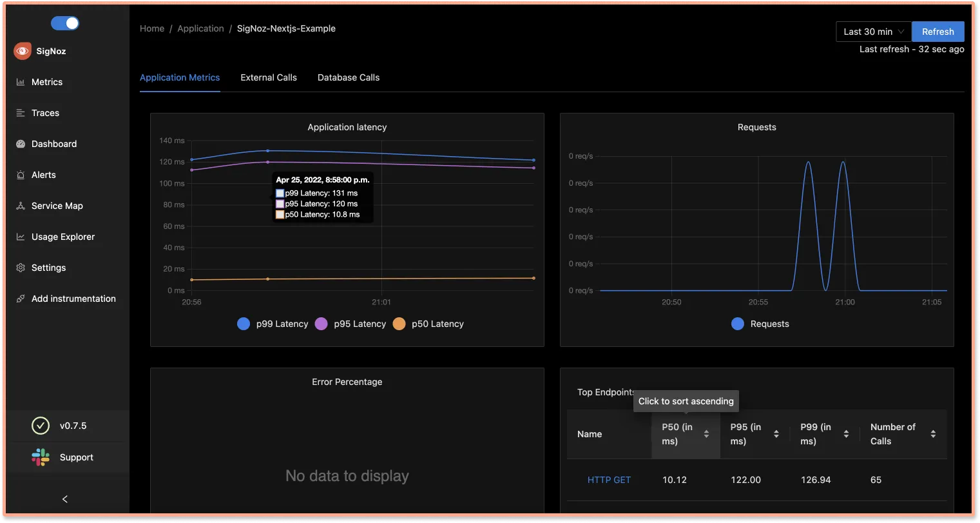980x523 pixels.
Task: Toggle the p50 Latency legend swatch
Action: pos(399,324)
